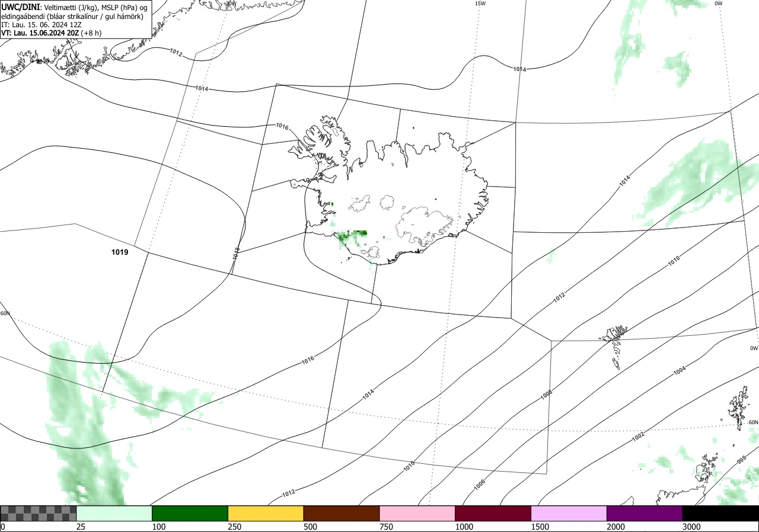
Task: Click the legend scale value "750"
Action: (386, 527)
